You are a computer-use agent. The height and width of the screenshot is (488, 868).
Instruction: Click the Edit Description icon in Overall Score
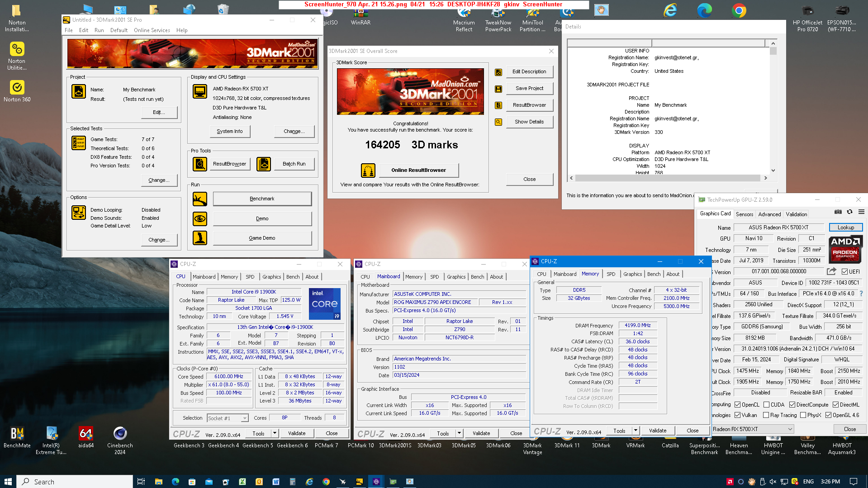point(498,72)
